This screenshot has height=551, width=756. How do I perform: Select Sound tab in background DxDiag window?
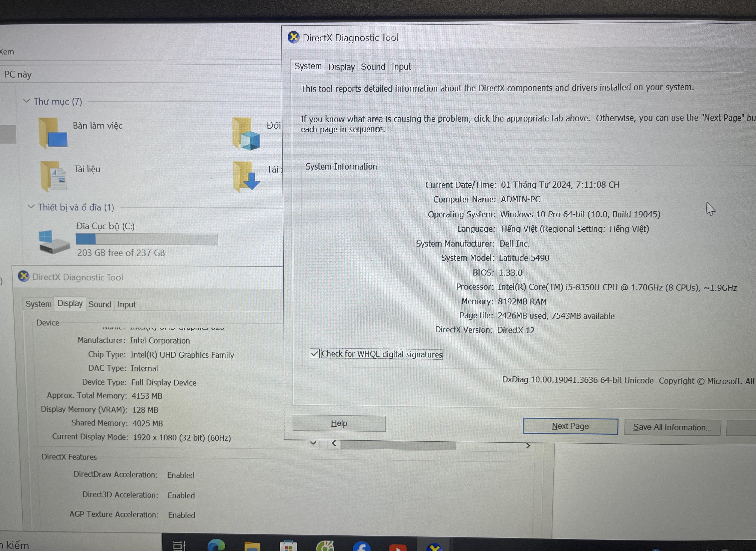point(100,304)
